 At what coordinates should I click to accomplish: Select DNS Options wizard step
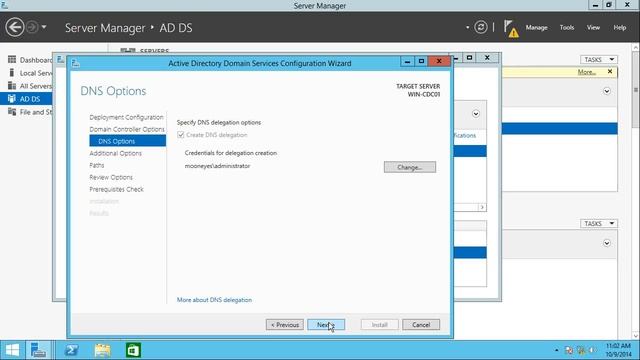click(x=127, y=141)
